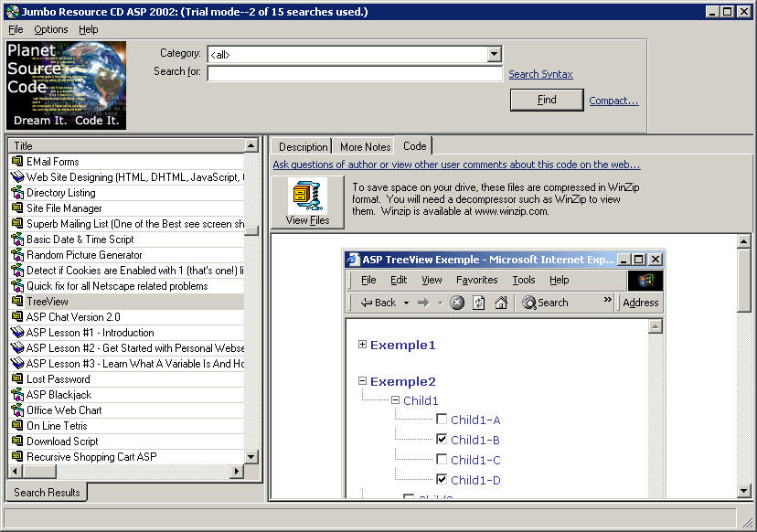This screenshot has height=532, width=757.
Task: Open Tools menu in Internet Explorer screenshot
Action: click(523, 280)
